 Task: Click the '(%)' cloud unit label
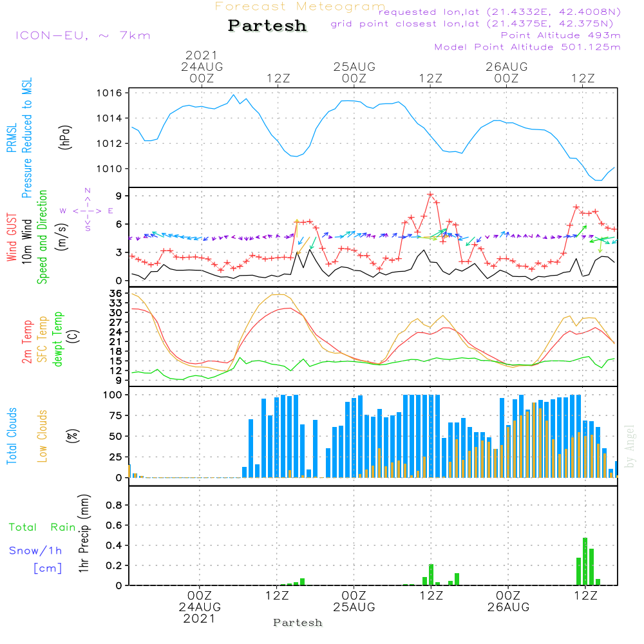72,436
